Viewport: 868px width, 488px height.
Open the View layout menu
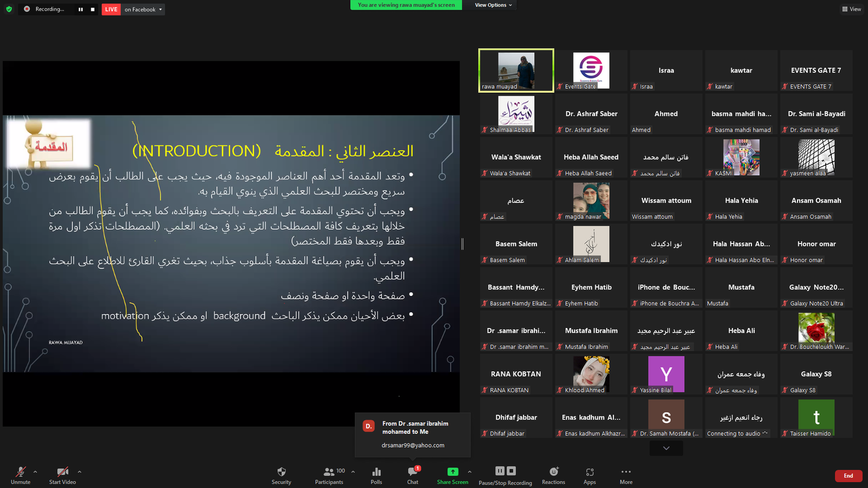click(x=851, y=9)
